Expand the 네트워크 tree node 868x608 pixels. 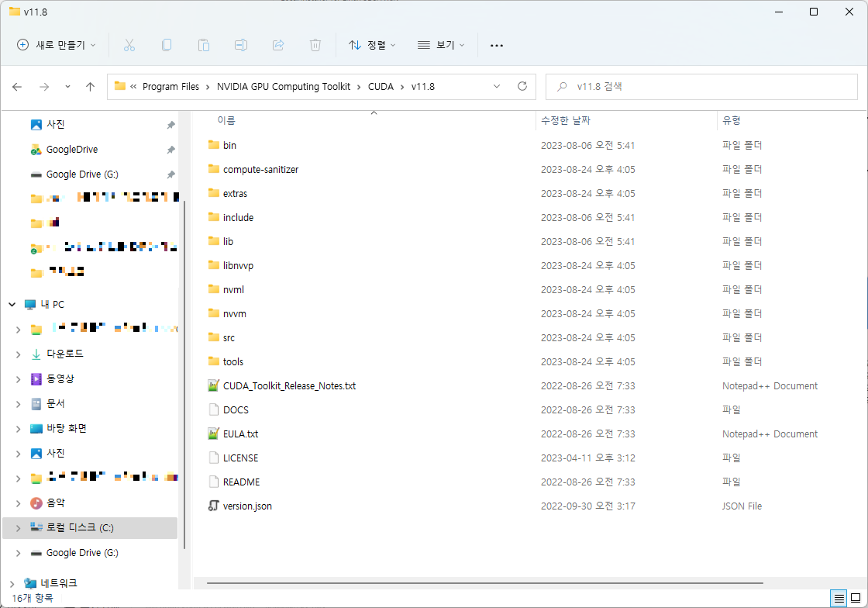pos(12,583)
